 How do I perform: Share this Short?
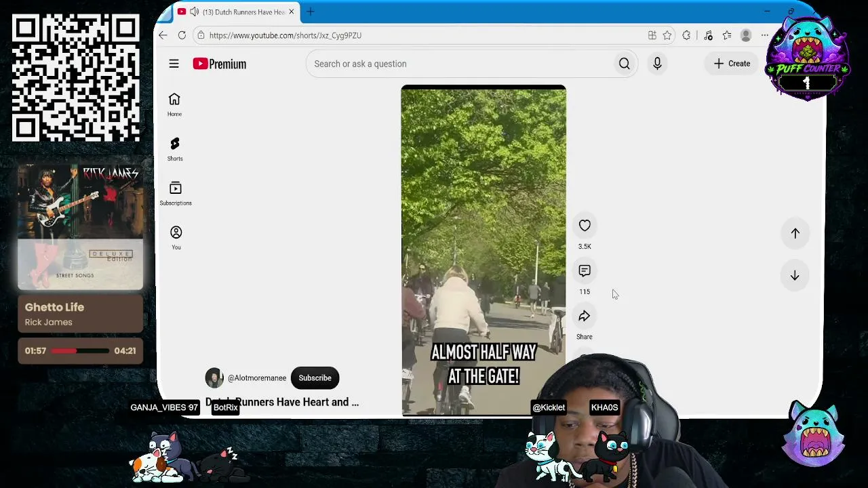tap(585, 316)
